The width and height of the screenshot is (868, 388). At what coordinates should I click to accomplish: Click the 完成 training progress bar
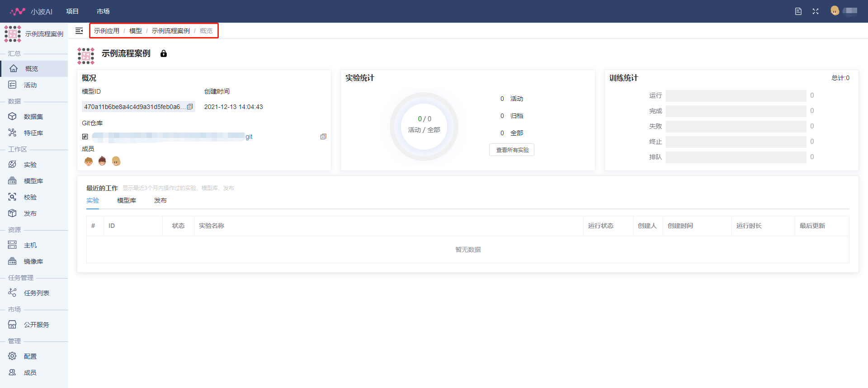[736, 111]
